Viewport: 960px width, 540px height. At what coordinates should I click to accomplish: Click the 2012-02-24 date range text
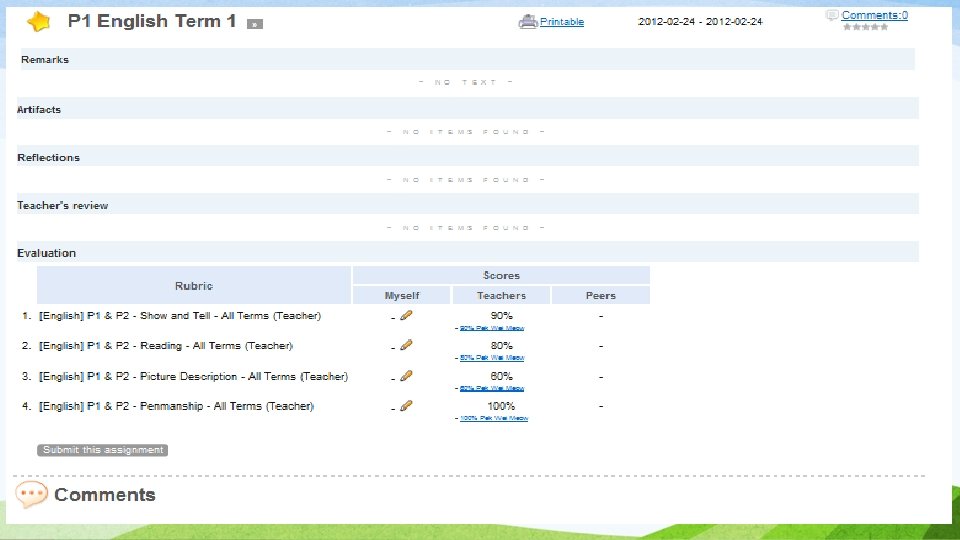[700, 21]
